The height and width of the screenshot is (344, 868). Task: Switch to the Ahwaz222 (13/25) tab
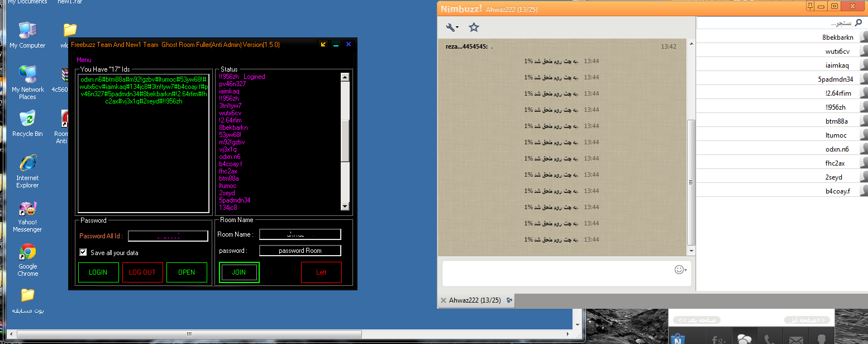(475, 300)
